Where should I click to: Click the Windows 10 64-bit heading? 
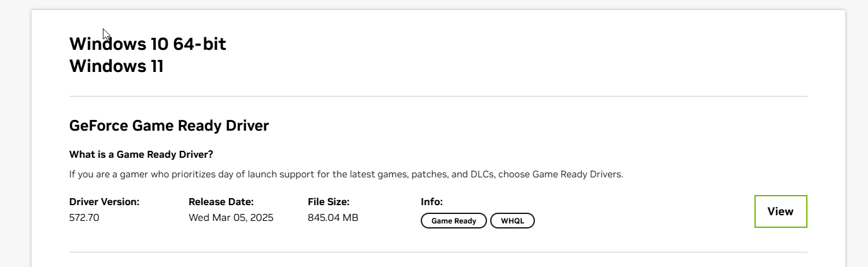pyautogui.click(x=148, y=44)
